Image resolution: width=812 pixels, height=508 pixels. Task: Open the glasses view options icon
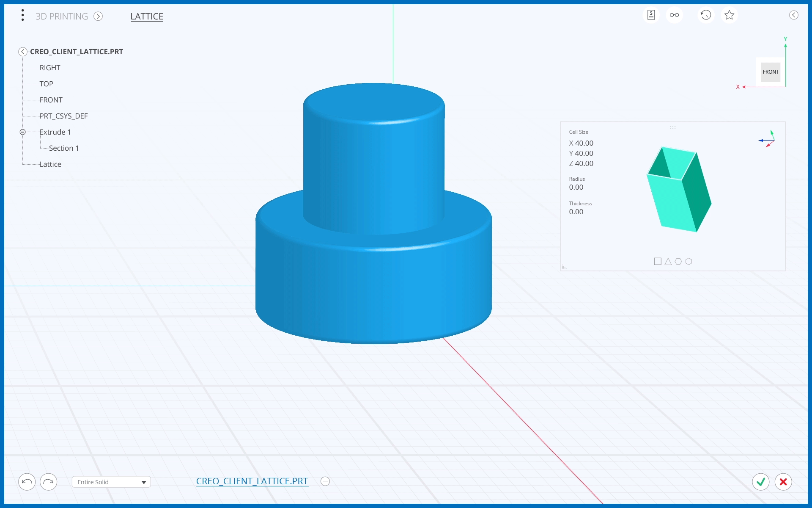675,15
